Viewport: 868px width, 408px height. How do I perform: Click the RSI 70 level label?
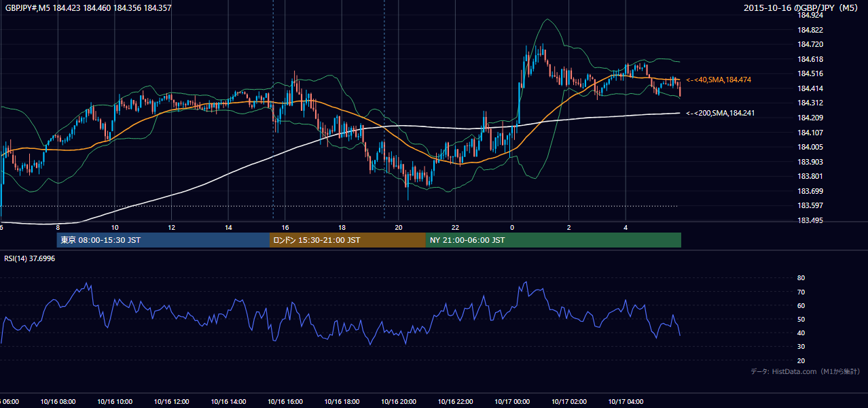(x=801, y=292)
